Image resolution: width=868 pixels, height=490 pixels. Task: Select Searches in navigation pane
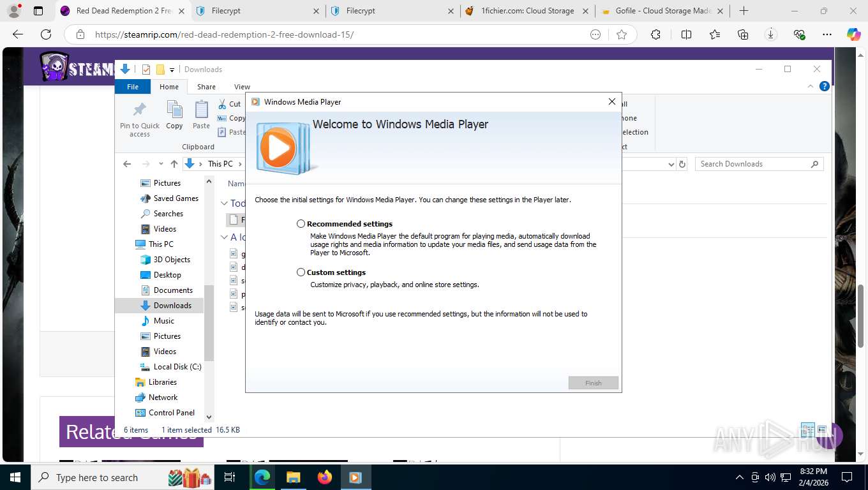[168, 214]
